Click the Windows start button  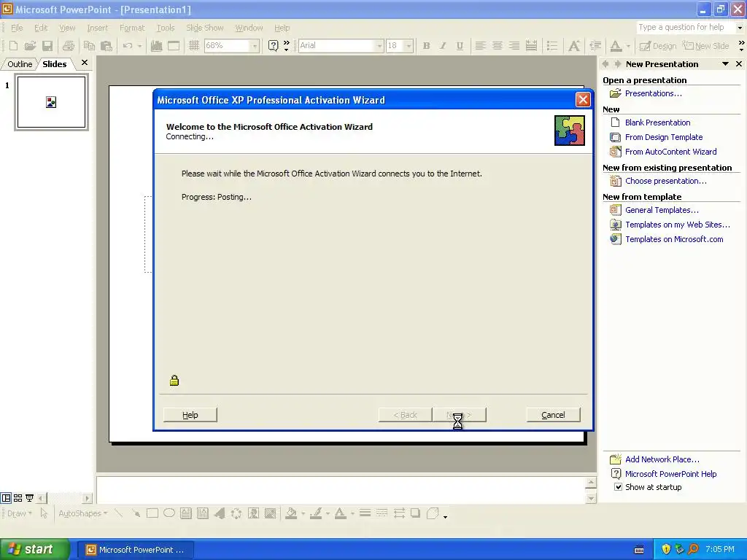[34, 549]
